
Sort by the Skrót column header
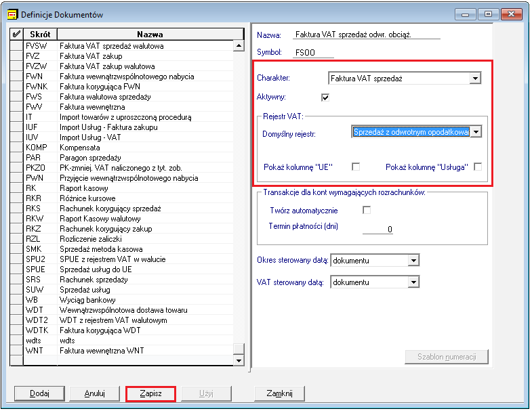[x=40, y=35]
